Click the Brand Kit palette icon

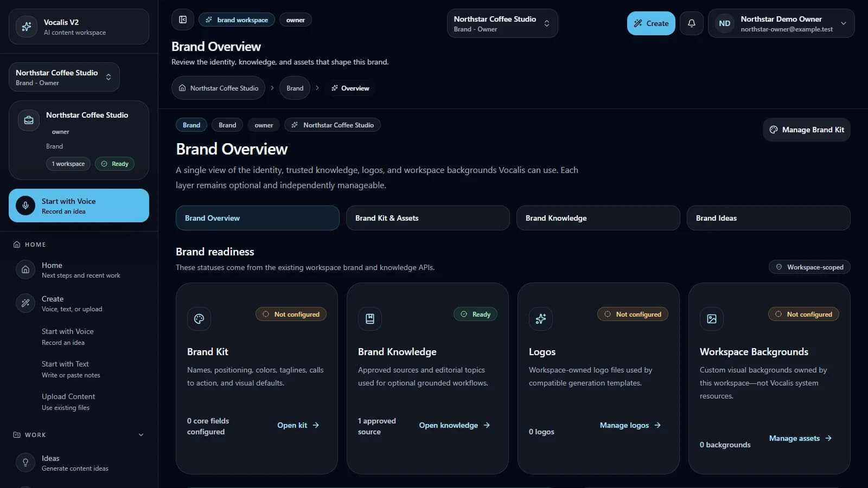pyautogui.click(x=199, y=319)
